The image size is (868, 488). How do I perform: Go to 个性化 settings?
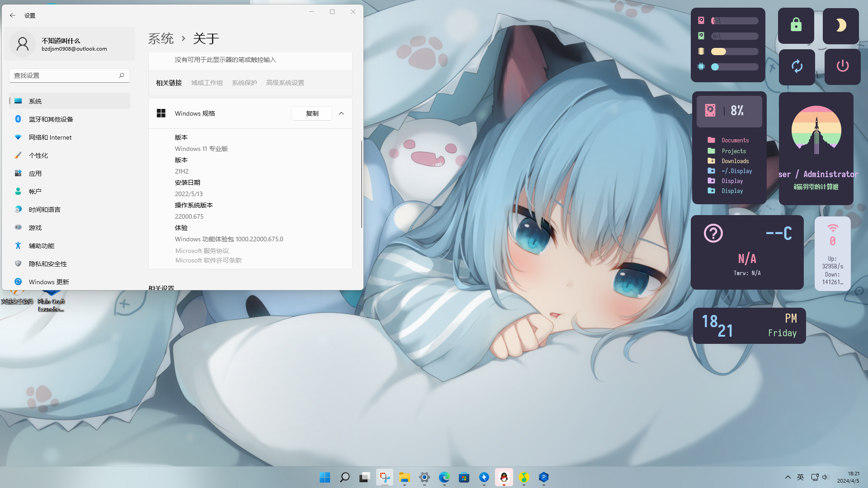(69, 155)
